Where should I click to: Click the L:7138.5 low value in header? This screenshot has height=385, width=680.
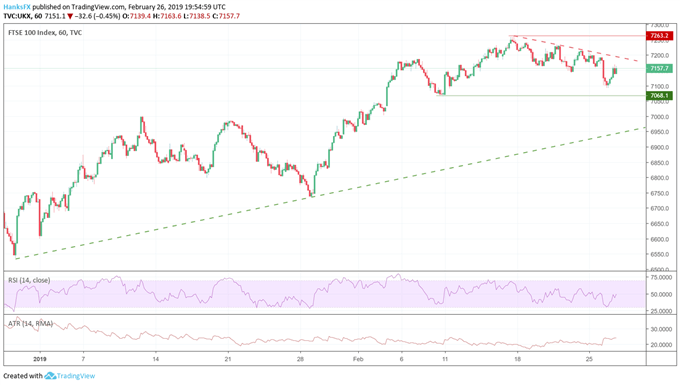pos(198,16)
